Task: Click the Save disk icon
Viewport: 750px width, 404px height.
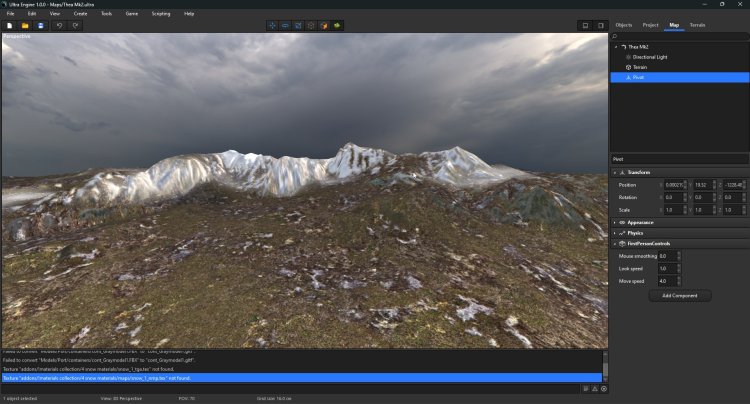Action: tap(40, 25)
